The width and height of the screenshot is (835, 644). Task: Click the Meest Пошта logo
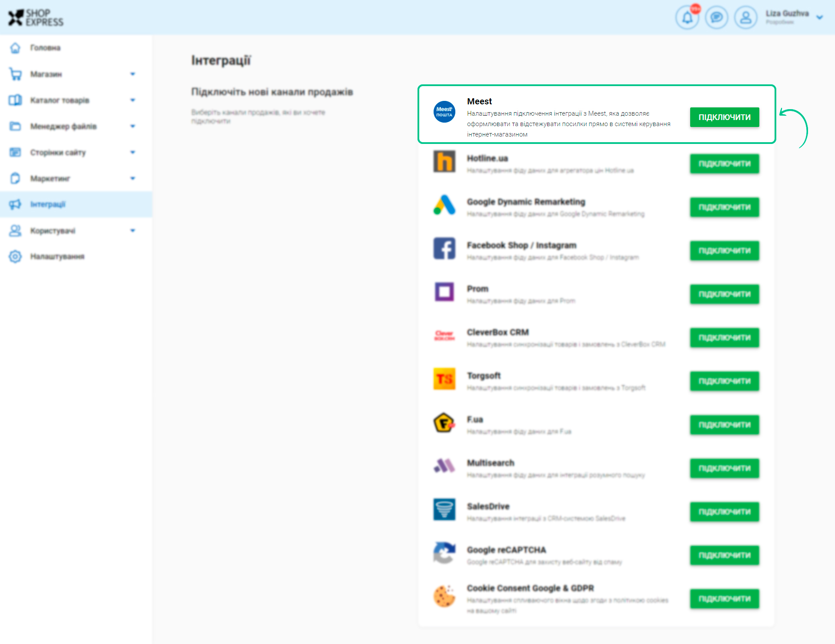(444, 112)
